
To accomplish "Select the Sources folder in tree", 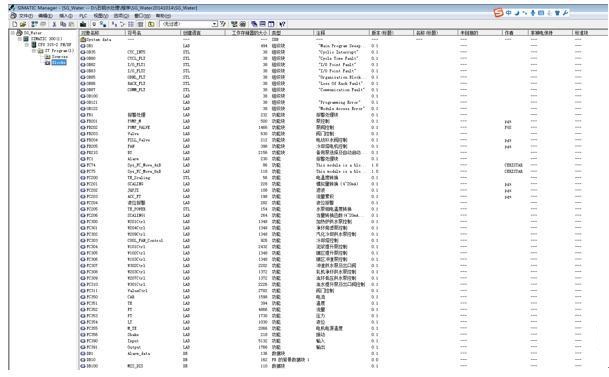I will (x=60, y=57).
